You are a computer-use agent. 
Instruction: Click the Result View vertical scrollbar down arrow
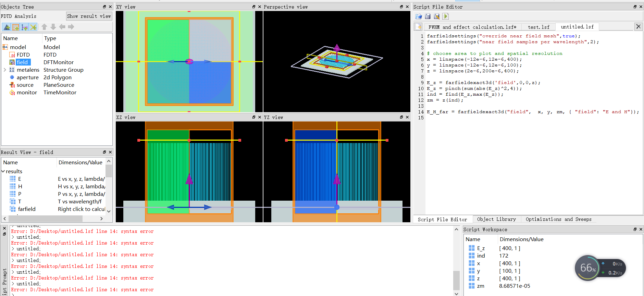click(109, 211)
